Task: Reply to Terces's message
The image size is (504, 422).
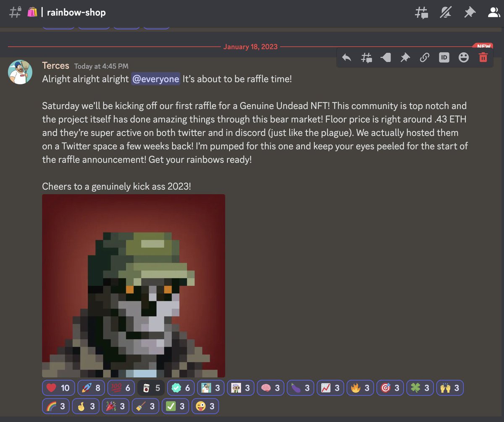Action: pos(346,58)
